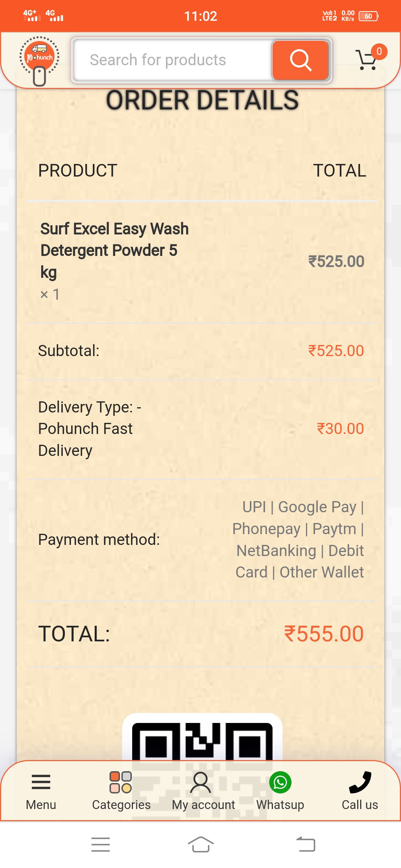Open the hamburger Menu icon
The image size is (401, 868).
click(41, 782)
